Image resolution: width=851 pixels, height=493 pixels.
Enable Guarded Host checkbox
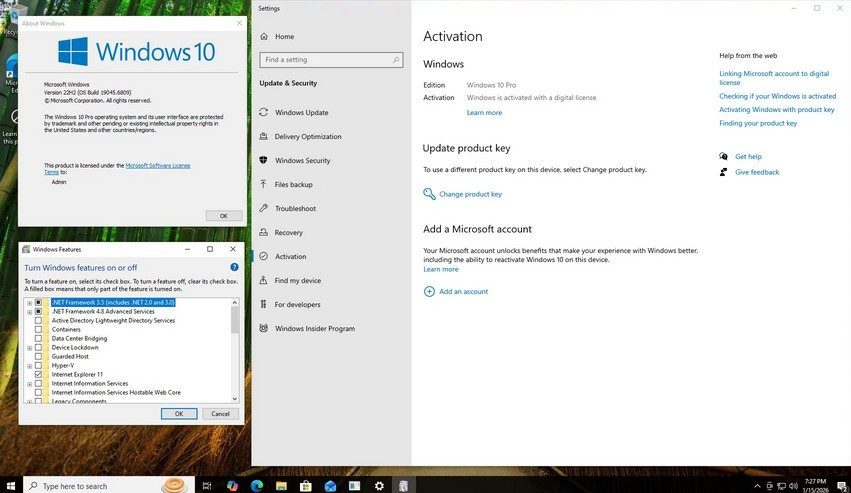[x=39, y=356]
